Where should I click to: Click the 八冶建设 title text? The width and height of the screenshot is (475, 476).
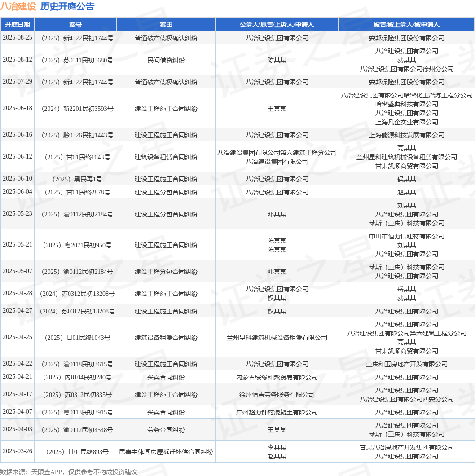tap(18, 6)
